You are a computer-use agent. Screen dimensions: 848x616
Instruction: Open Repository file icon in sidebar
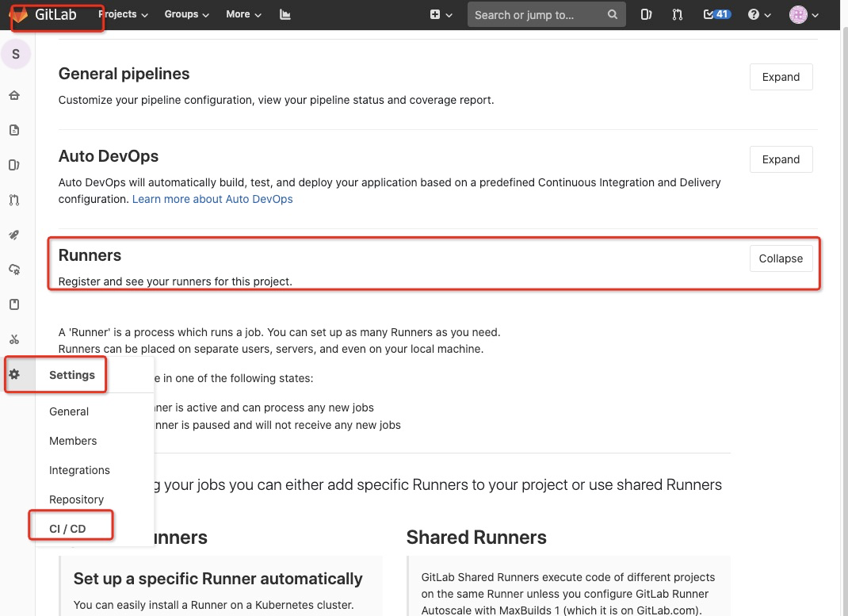click(14, 130)
